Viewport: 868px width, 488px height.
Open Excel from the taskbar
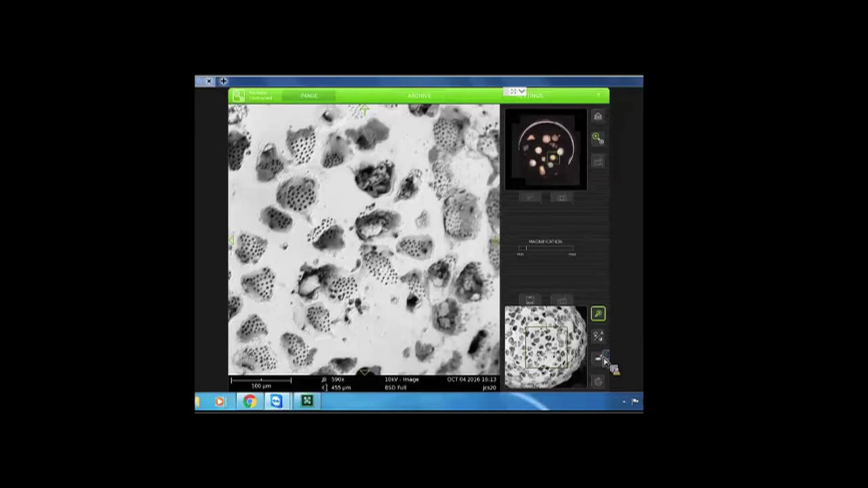[x=307, y=402]
